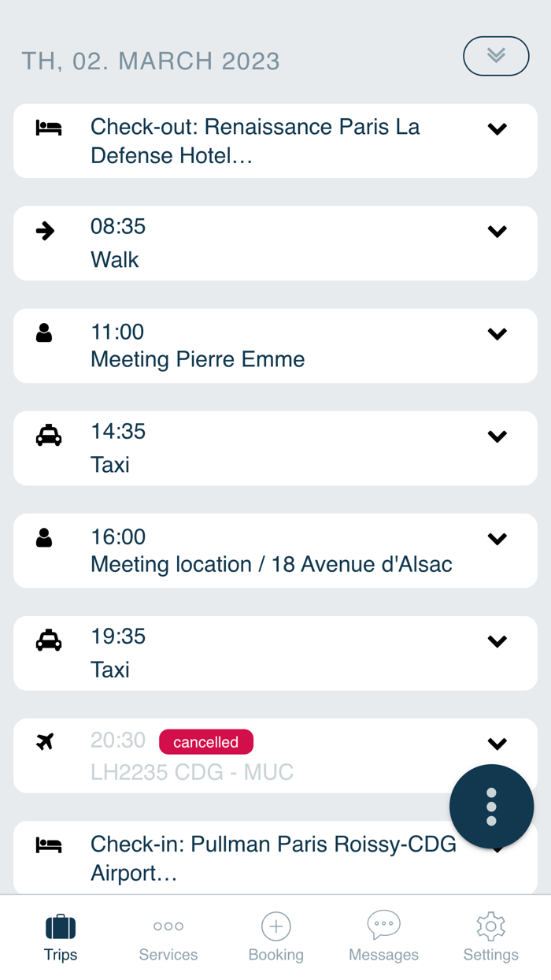Click the cancelled status badge

(205, 741)
